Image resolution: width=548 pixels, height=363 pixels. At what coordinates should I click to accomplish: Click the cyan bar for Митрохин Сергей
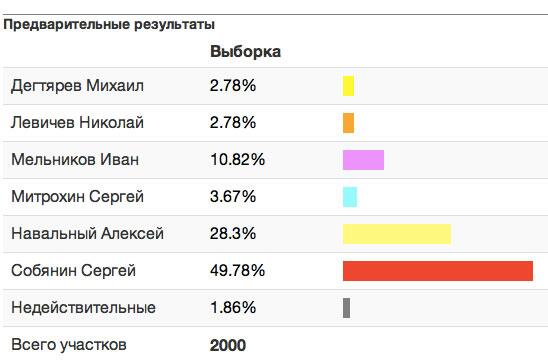coord(350,197)
